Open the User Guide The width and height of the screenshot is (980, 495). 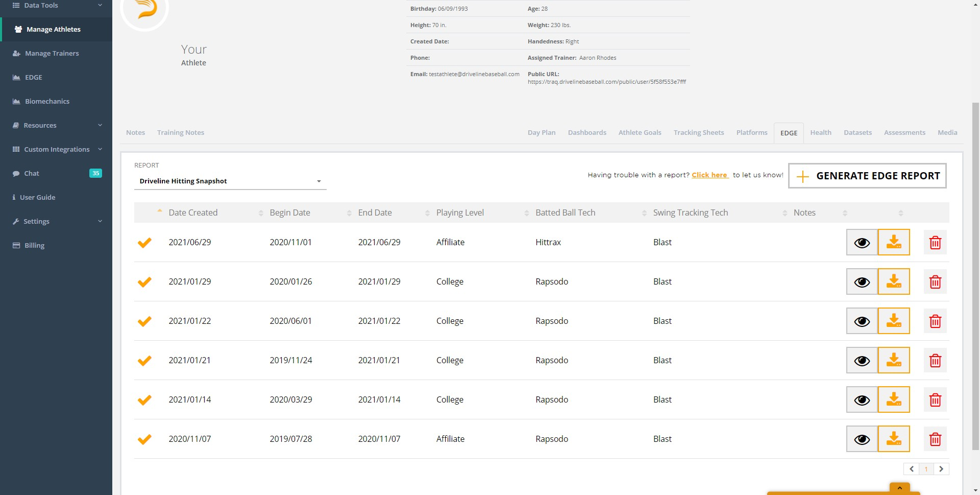[56, 197]
